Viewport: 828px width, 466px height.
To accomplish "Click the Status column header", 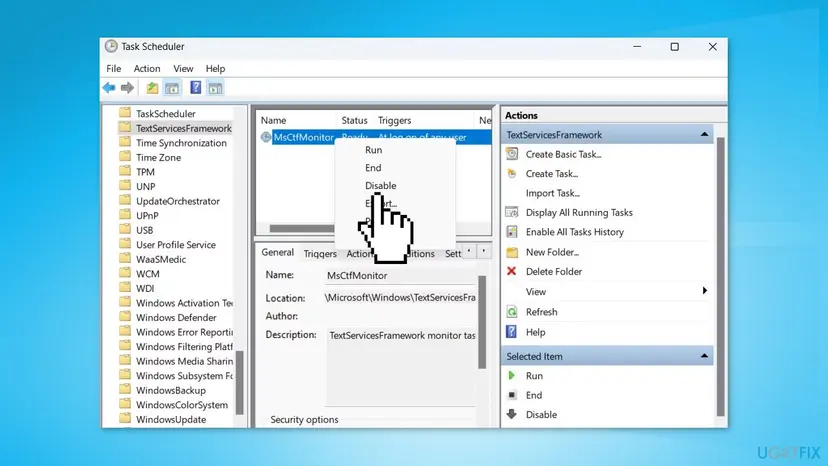I will coord(354,120).
